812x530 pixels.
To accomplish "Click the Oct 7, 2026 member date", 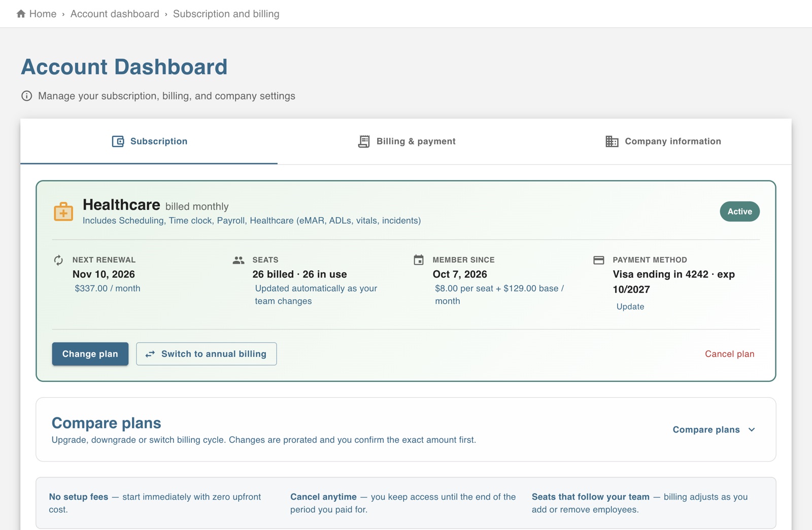I will point(460,274).
